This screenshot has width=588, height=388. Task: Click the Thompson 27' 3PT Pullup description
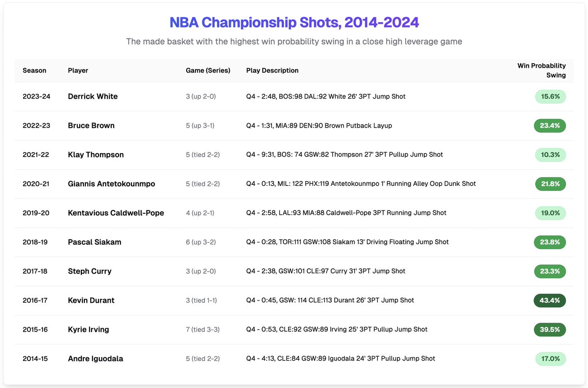[x=344, y=155]
